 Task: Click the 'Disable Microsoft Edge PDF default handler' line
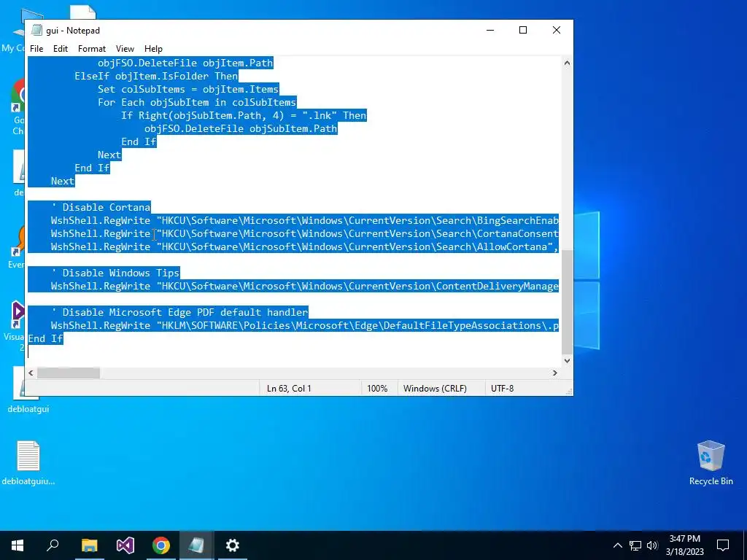(179, 312)
